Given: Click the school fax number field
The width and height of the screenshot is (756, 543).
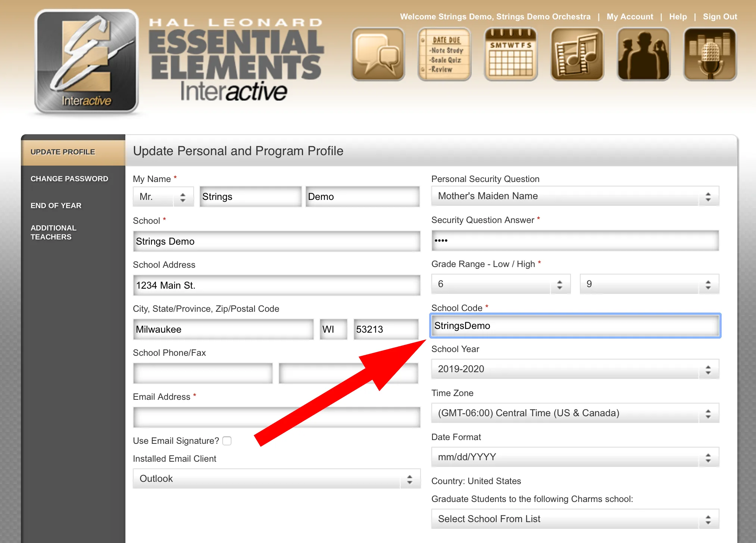Looking at the screenshot, I should pyautogui.click(x=349, y=373).
